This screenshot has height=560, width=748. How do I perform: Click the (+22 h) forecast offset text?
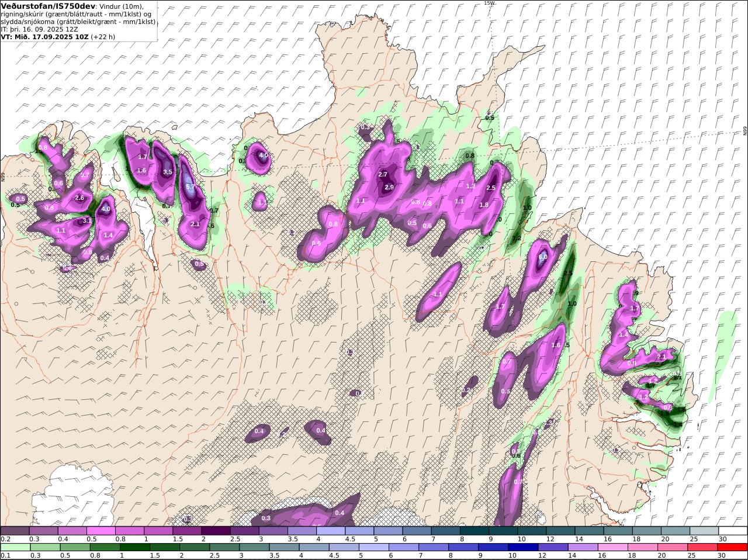[x=103, y=36]
